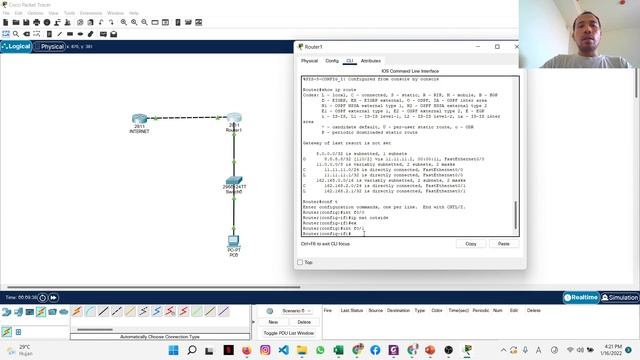This screenshot has width=640, height=360.
Task: Pick the Copper Cross-Over dashed cable icon
Action: (x=117, y=311)
